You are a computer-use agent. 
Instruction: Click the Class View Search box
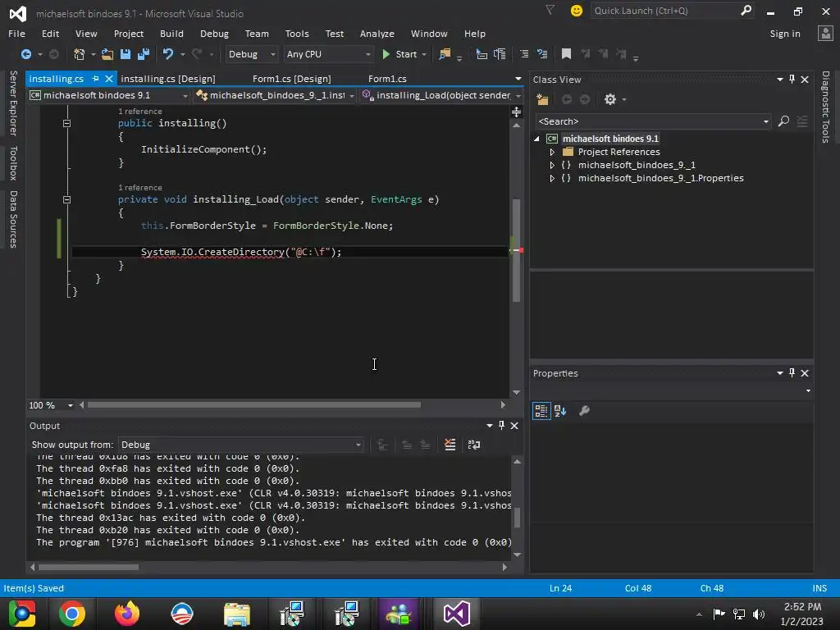[653, 121]
